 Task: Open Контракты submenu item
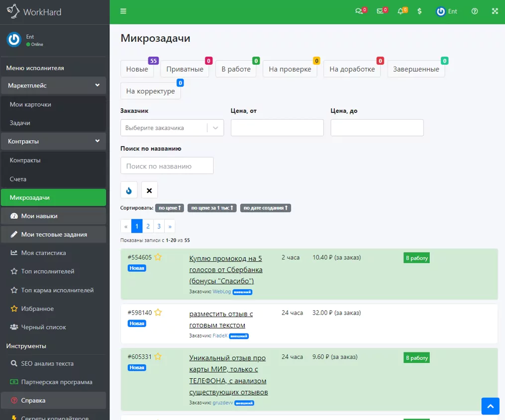53,160
